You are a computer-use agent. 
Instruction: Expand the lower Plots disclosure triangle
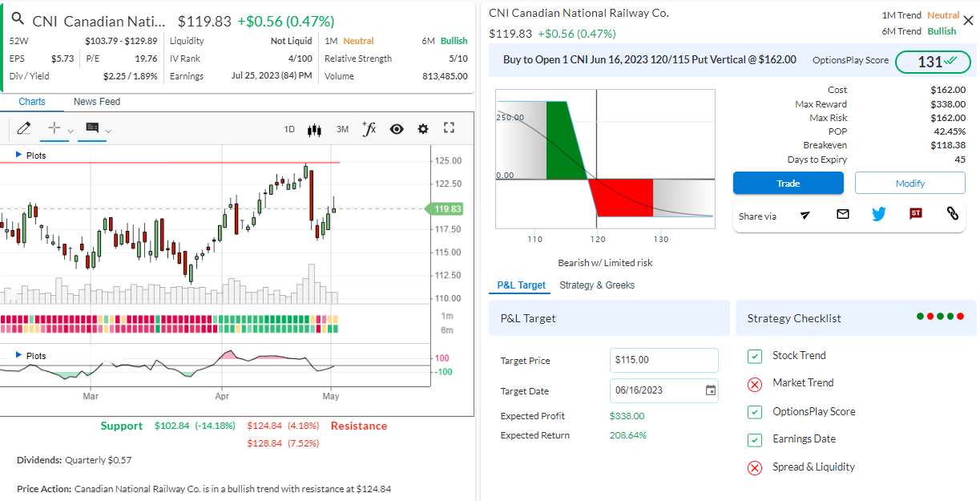click(19, 355)
